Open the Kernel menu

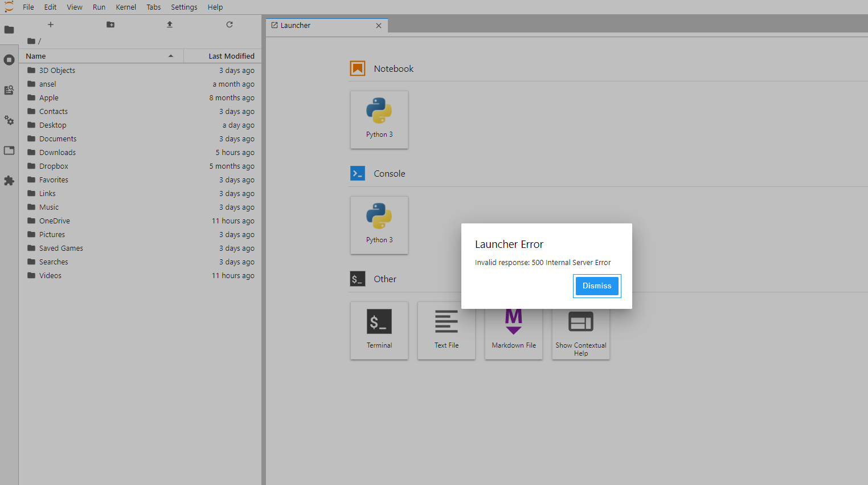coord(125,7)
